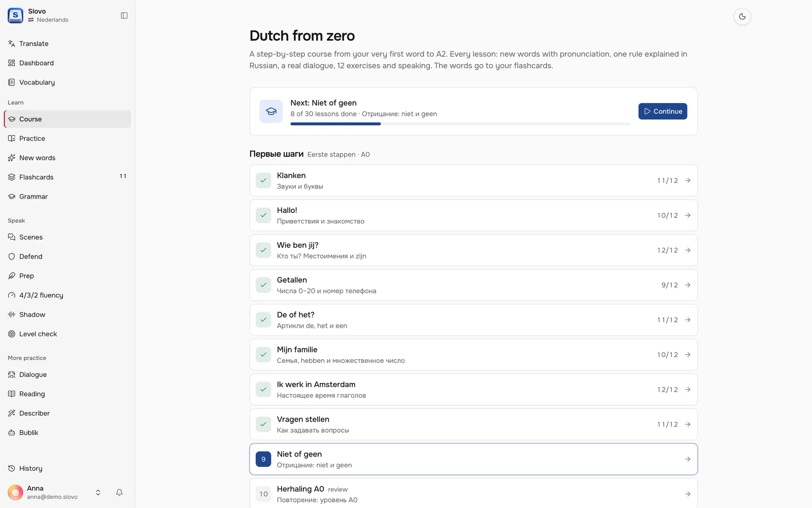Open notifications bell icon
Viewport: 812px width, 508px height.
pyautogui.click(x=119, y=492)
